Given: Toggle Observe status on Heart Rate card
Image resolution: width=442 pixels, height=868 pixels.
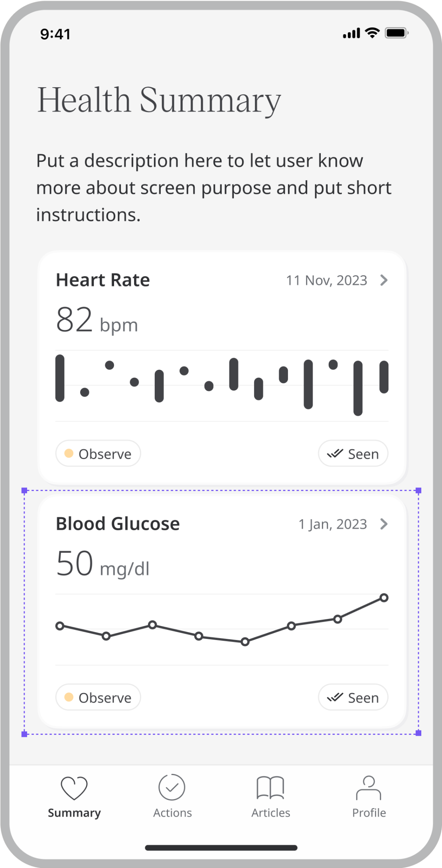Looking at the screenshot, I should (x=98, y=454).
